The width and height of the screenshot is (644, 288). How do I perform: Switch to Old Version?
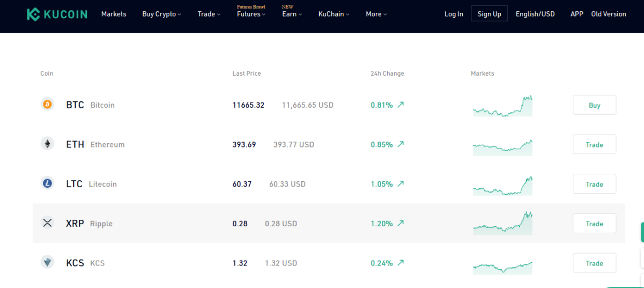609,14
